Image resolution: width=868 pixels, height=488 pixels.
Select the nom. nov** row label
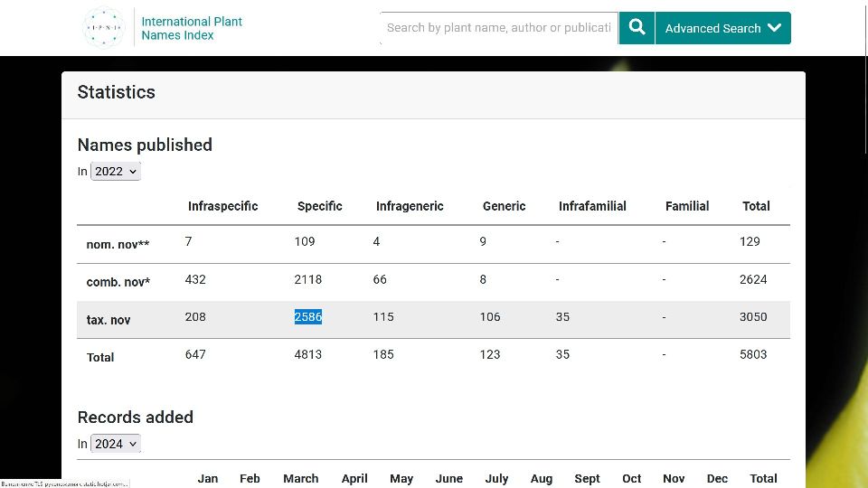coord(118,245)
